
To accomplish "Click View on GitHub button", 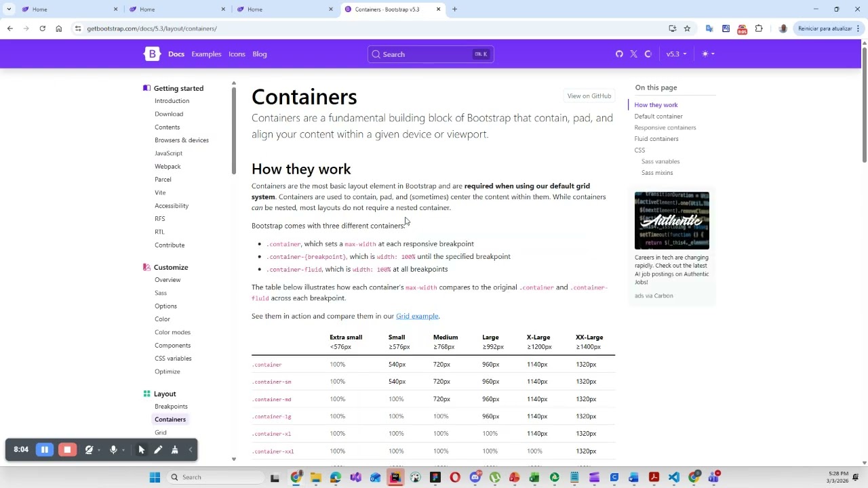I will [x=589, y=96].
